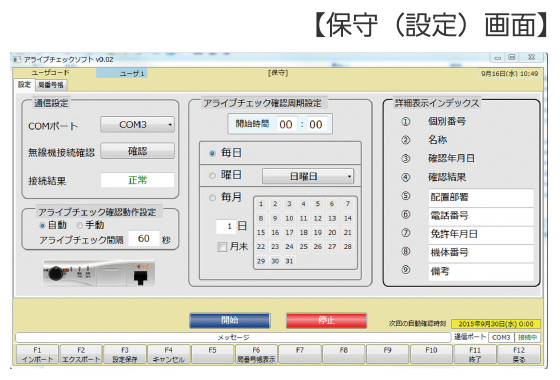This screenshot has width=560, height=380.
Task: Click the blue 開始 button
Action: pyautogui.click(x=230, y=320)
